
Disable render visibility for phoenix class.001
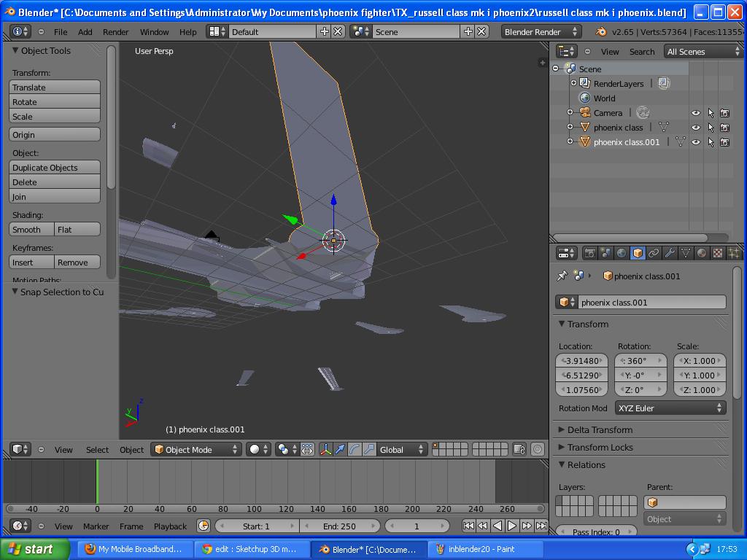coord(724,141)
